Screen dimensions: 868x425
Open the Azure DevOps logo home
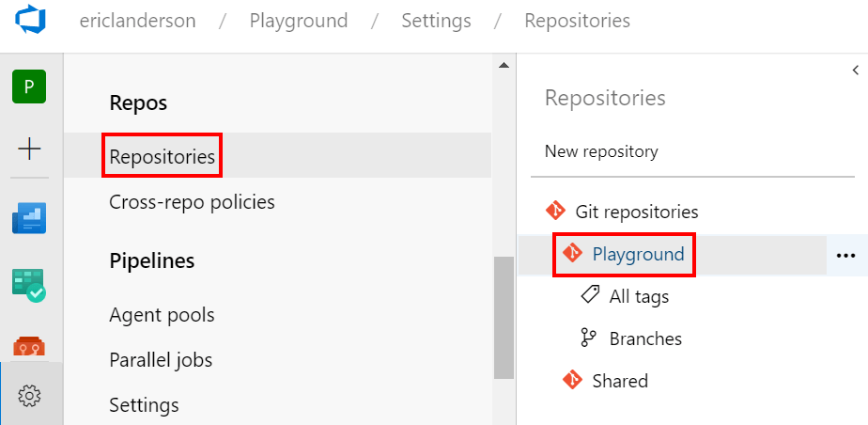tap(30, 21)
